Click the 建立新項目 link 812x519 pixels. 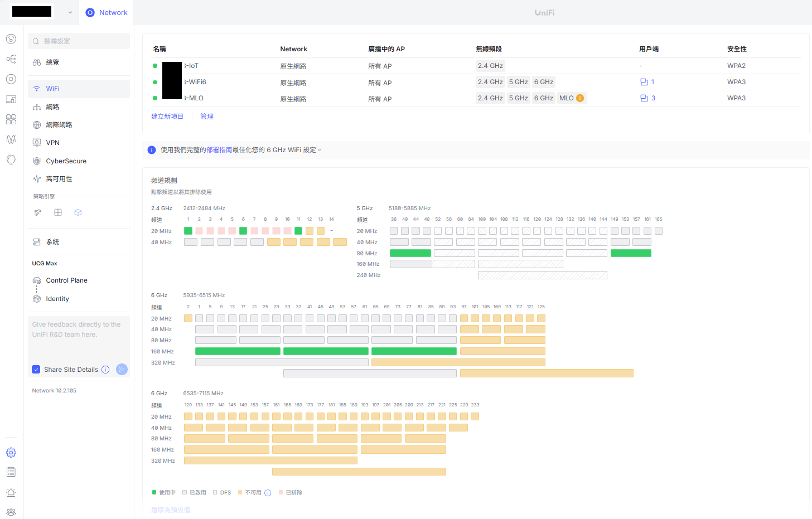coord(167,117)
